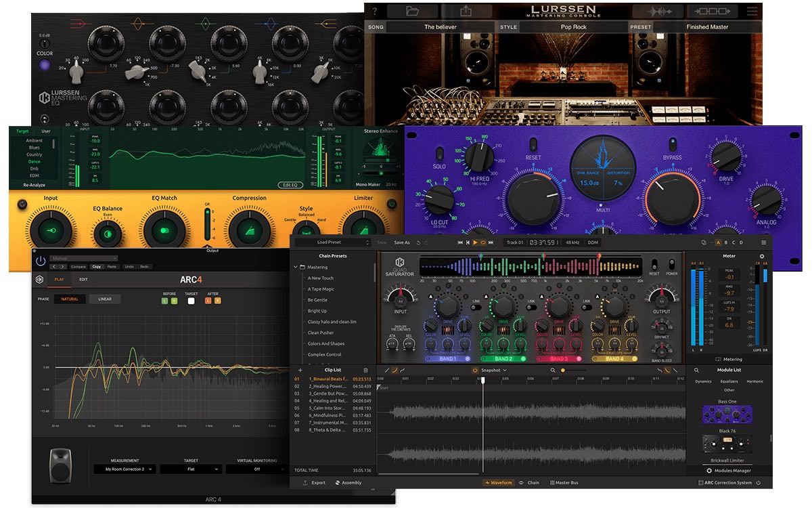Viewport: 812px width, 508px height.
Task: Click the hamburger menu in Lurssen Console
Action: (x=752, y=11)
